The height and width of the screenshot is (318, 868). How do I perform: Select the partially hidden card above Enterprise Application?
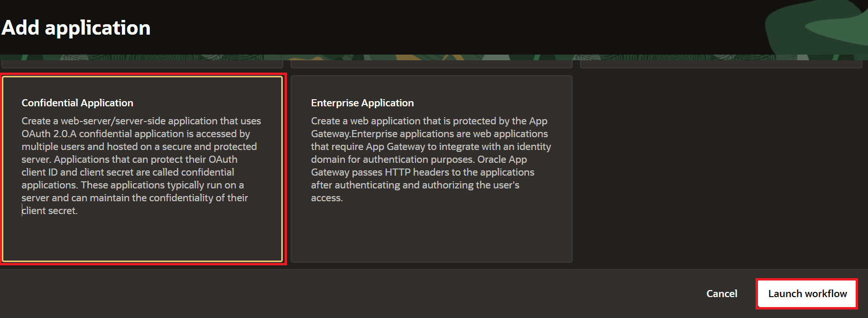point(431,64)
